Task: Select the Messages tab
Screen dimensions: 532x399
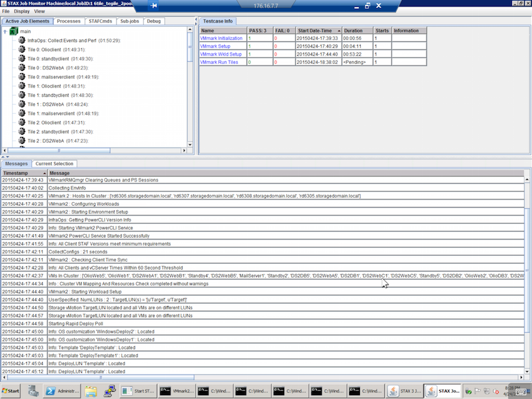Action: (x=16, y=164)
